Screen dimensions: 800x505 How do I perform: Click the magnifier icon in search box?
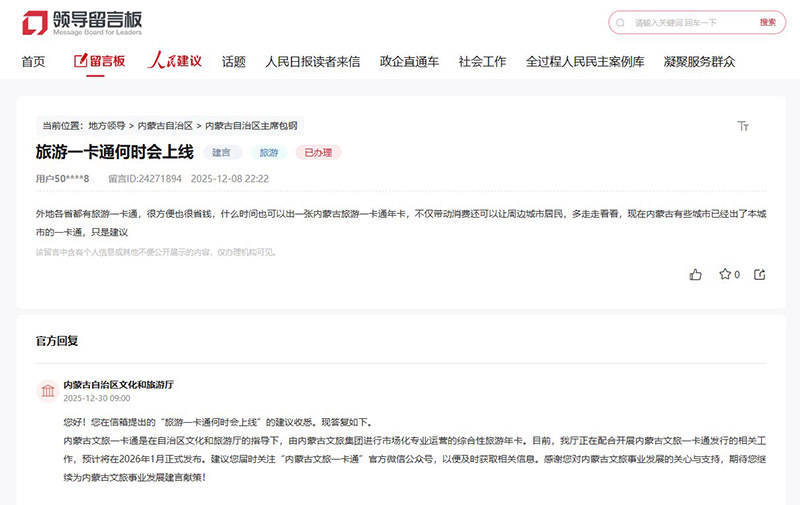pos(622,22)
